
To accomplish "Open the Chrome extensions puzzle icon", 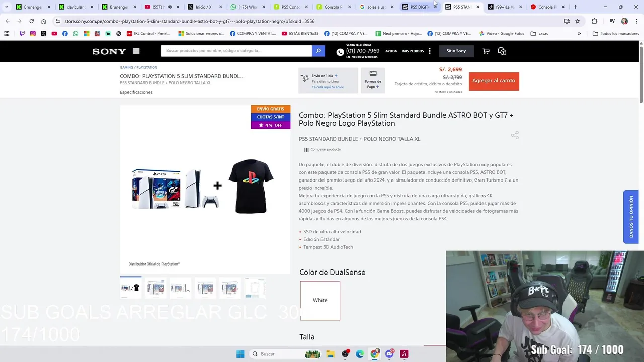I will [x=594, y=21].
